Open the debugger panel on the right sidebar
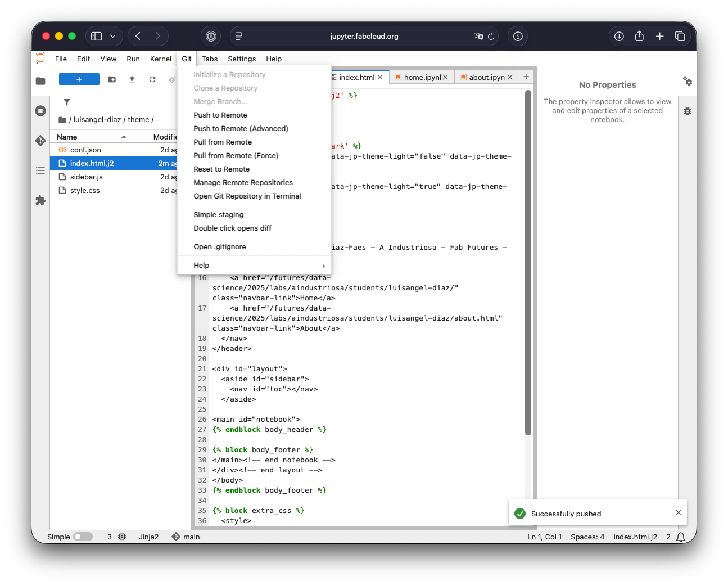 pos(687,111)
